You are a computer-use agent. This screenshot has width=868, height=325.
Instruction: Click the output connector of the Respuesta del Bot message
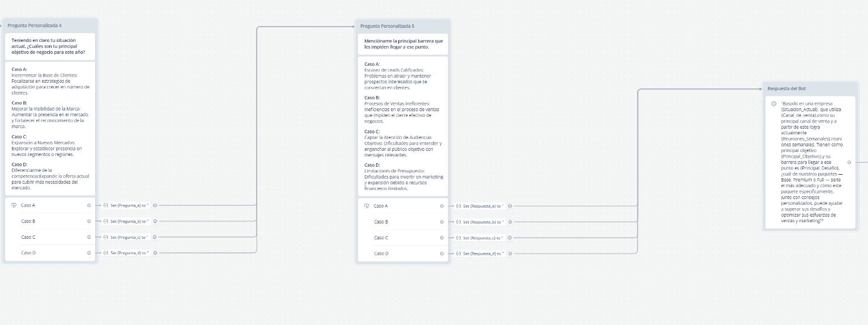coord(849,162)
